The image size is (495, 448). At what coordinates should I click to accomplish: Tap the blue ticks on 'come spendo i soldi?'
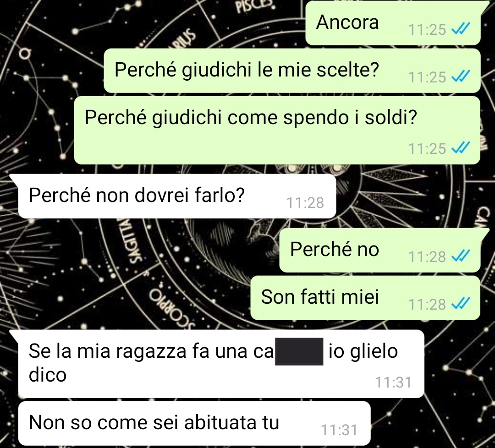click(x=461, y=148)
